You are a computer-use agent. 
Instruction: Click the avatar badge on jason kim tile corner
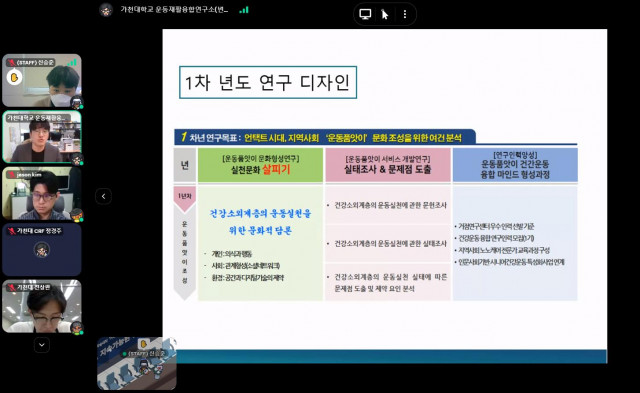(76, 215)
